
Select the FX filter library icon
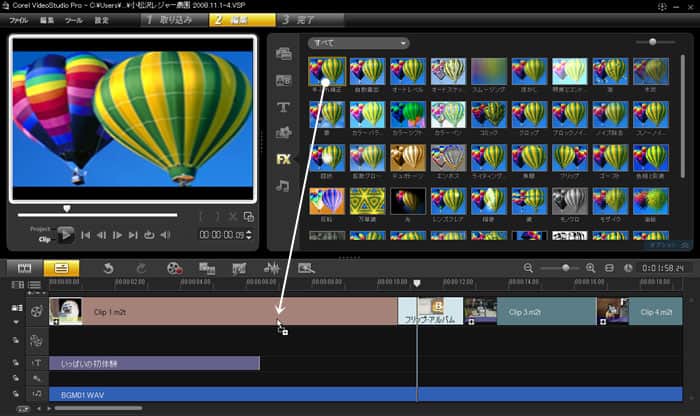[x=283, y=159]
